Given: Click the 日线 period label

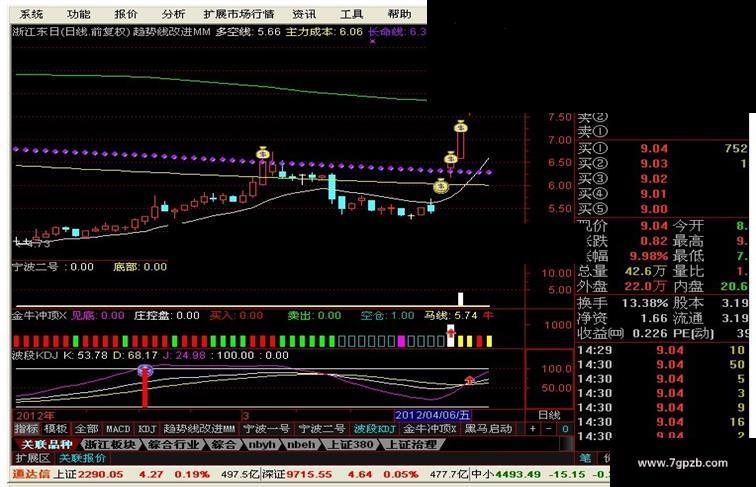Looking at the screenshot, I should pyautogui.click(x=549, y=415).
